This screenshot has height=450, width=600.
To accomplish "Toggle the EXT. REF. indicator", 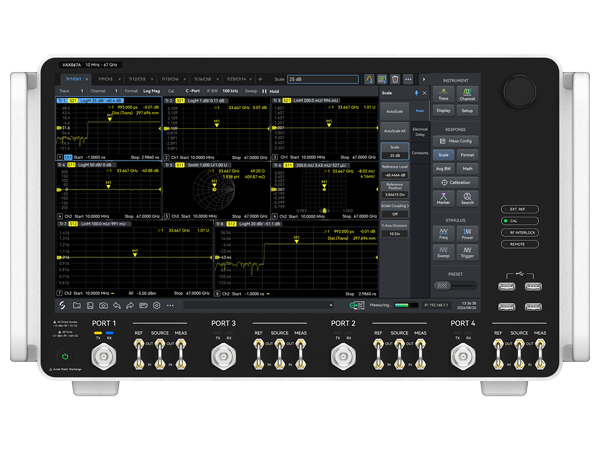I will click(x=520, y=209).
